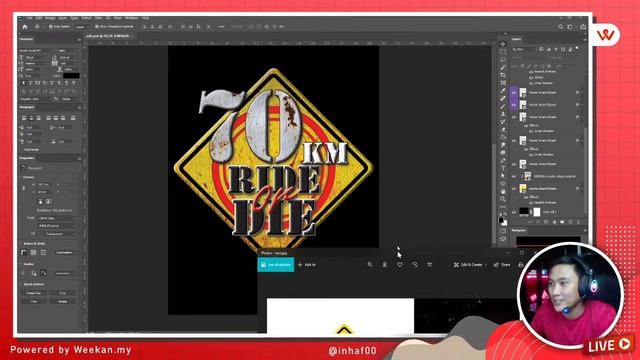Screen dimensions: 640x360
Task: Click the crop icon in Photos window
Action: (x=429, y=264)
